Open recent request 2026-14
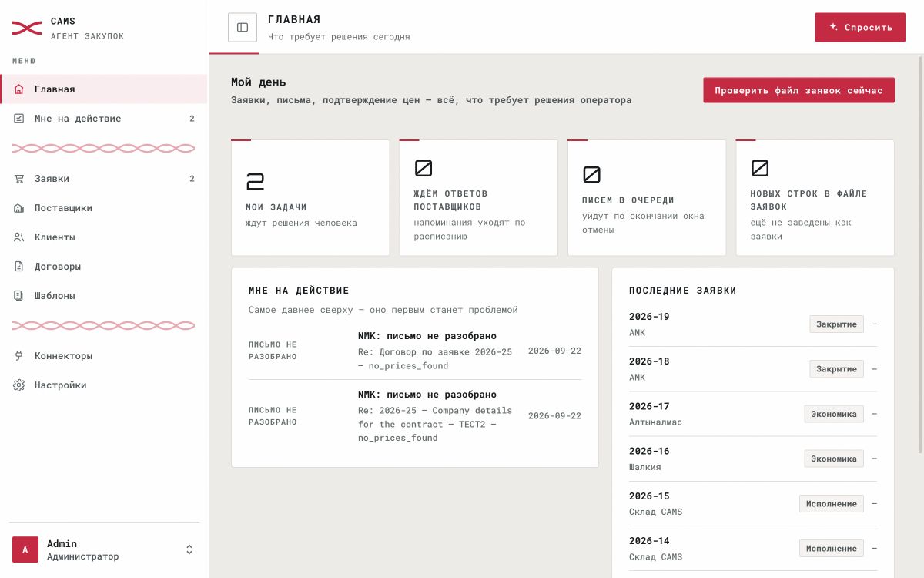The height and width of the screenshot is (578, 924). (x=753, y=549)
